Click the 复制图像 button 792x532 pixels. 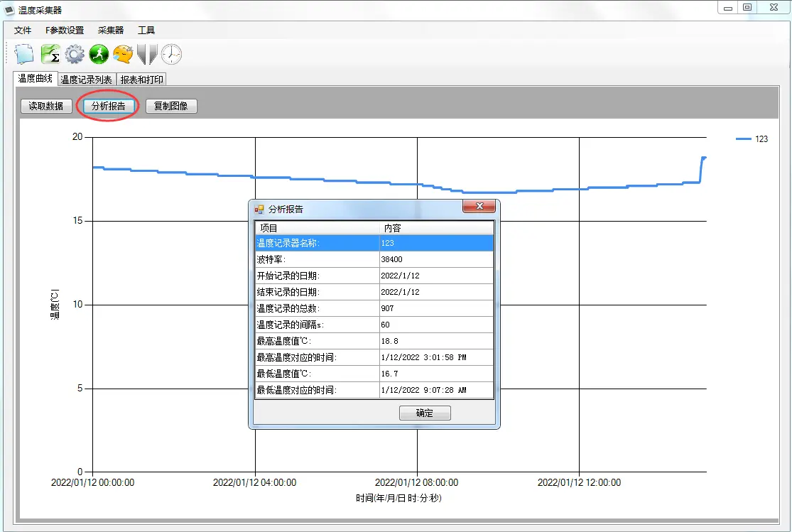coord(171,106)
